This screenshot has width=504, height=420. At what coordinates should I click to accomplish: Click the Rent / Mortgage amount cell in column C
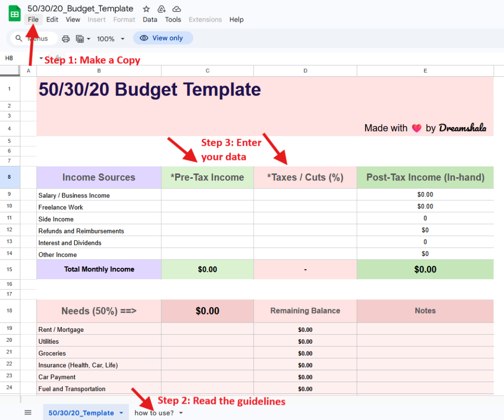[x=207, y=329]
